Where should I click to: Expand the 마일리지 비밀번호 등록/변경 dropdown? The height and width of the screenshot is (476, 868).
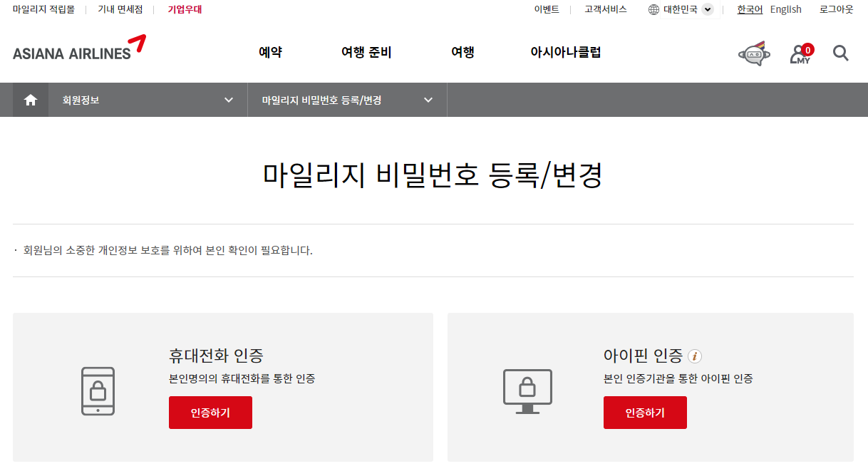pos(347,99)
